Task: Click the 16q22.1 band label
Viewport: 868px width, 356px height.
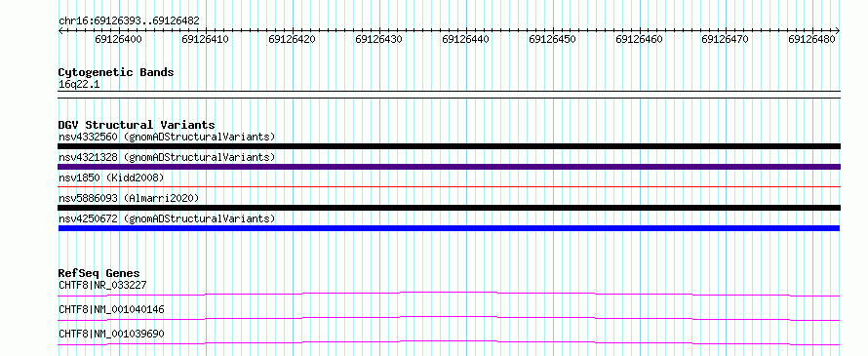Action: (79, 85)
